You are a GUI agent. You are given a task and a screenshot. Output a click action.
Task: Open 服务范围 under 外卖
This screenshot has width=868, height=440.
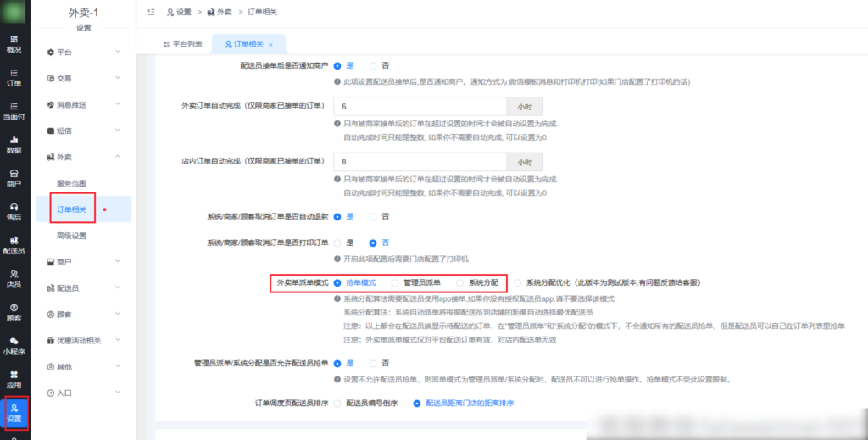(71, 183)
